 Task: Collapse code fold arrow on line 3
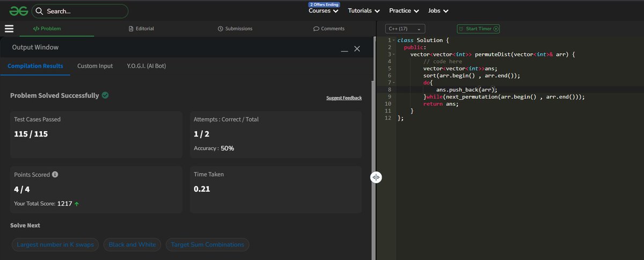(394, 54)
